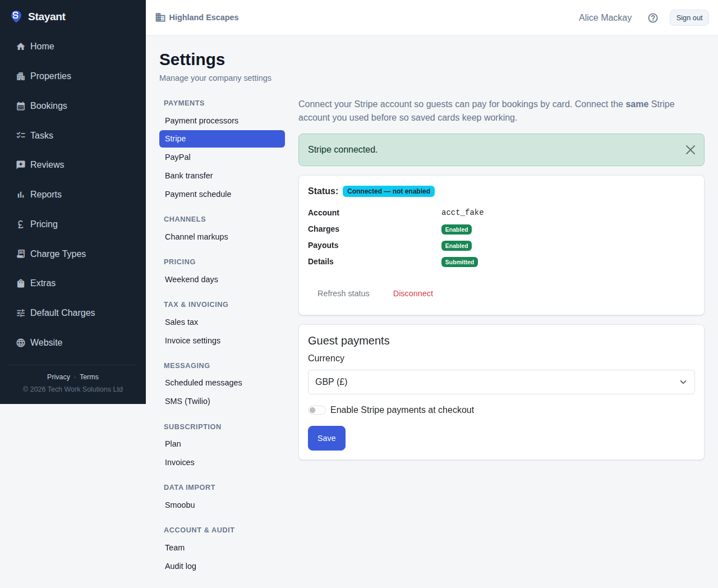Open subscription Invoices page
Viewport: 718px width, 588px height.
[x=222, y=462]
